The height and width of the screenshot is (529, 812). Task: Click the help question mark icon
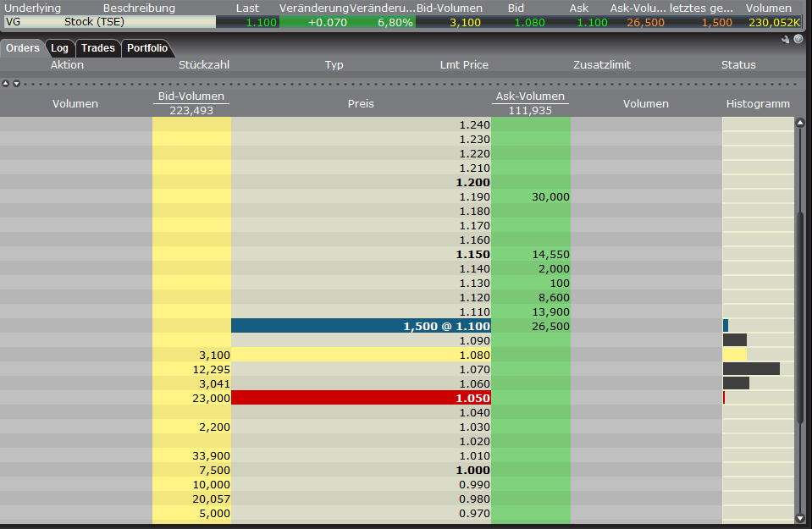coord(798,39)
